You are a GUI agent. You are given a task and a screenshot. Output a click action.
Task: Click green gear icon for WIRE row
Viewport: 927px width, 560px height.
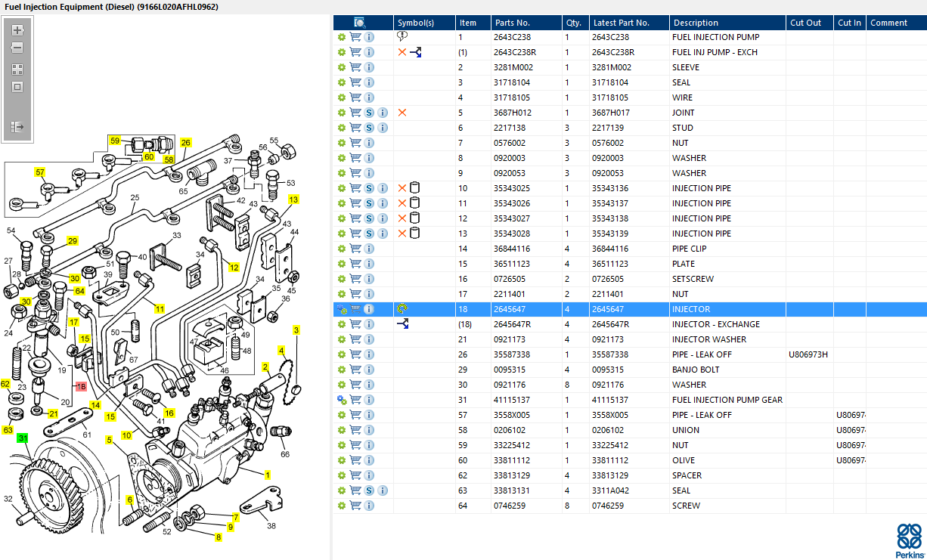click(x=342, y=97)
